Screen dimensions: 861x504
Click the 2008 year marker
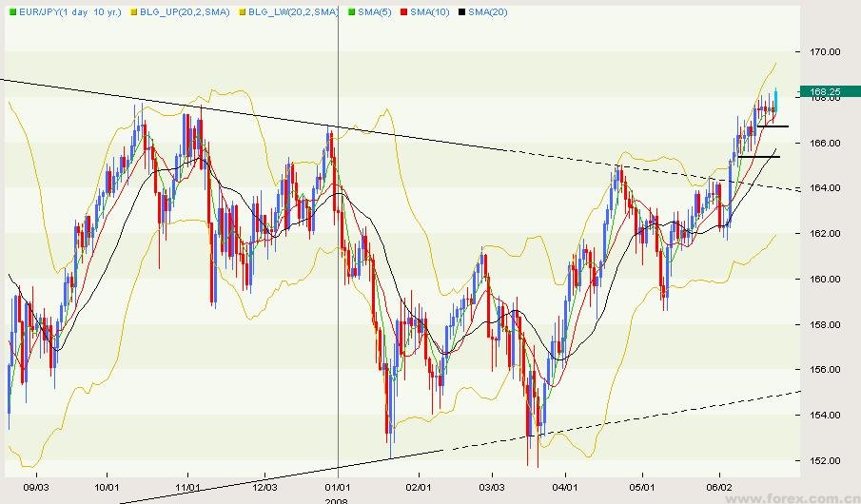pyautogui.click(x=336, y=497)
